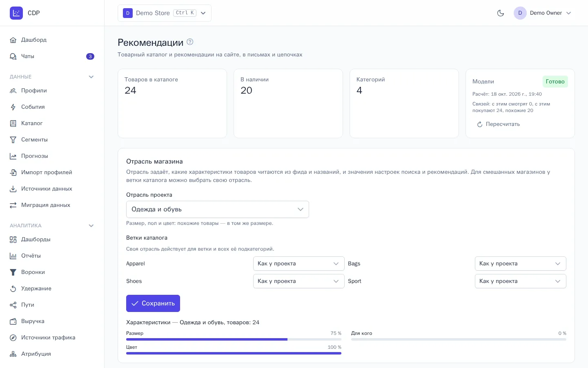Open Сегменты filter icon in sidebar
The height and width of the screenshot is (368, 588).
click(13, 140)
